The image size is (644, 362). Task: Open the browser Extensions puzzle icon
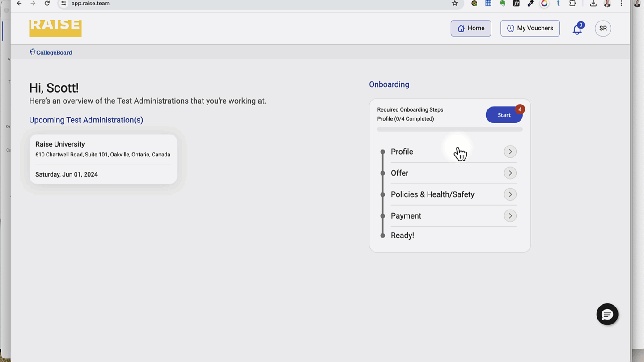point(572,4)
